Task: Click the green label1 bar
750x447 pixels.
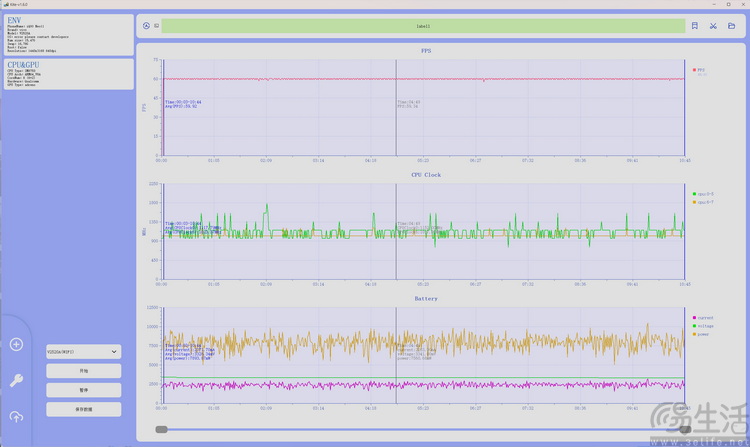Action: pos(422,26)
